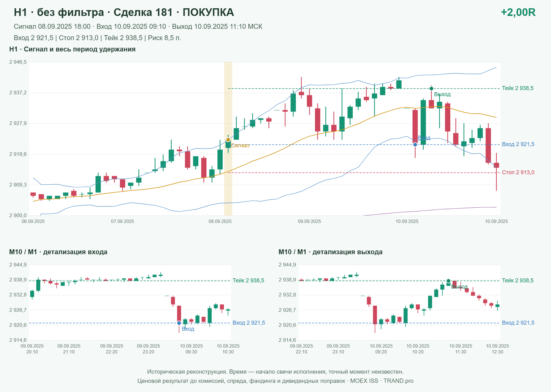Click '10.09.2025 12:30' time label in exit chart
The width and height of the screenshot is (551, 392).
pyautogui.click(x=497, y=349)
